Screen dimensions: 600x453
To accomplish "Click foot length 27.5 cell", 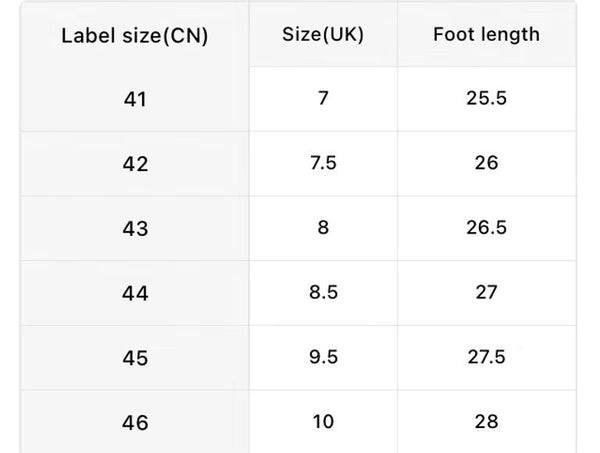I will [x=486, y=357].
